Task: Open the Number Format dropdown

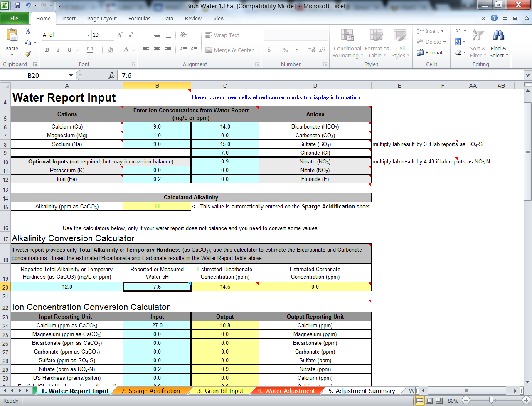Action: [325, 35]
